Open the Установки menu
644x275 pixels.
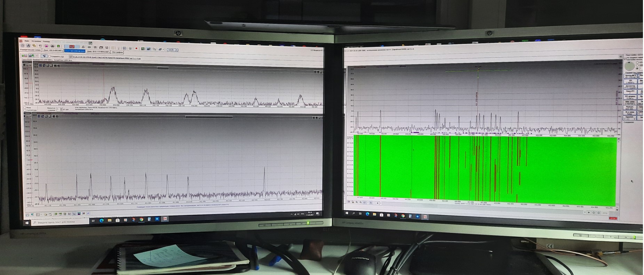click(36, 41)
